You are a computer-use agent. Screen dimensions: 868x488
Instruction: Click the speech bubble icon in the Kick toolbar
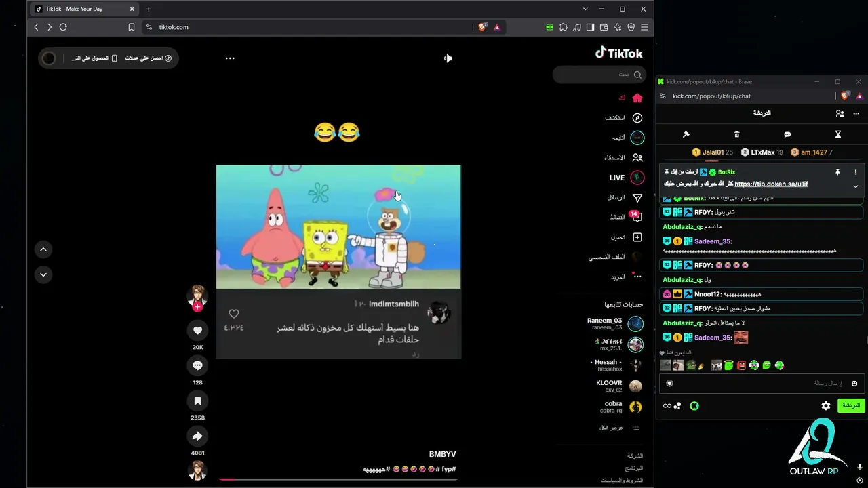[787, 134]
